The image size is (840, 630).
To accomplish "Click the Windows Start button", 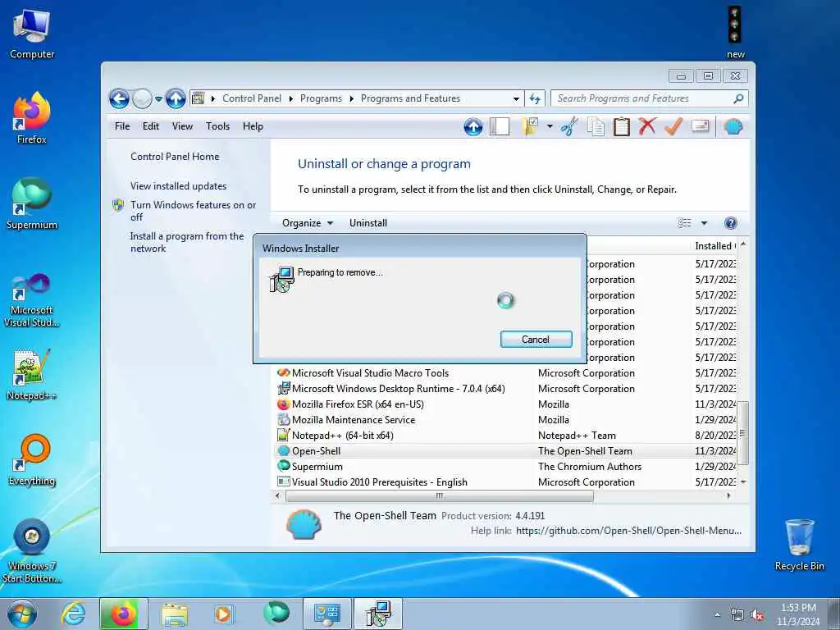I will [x=22, y=614].
